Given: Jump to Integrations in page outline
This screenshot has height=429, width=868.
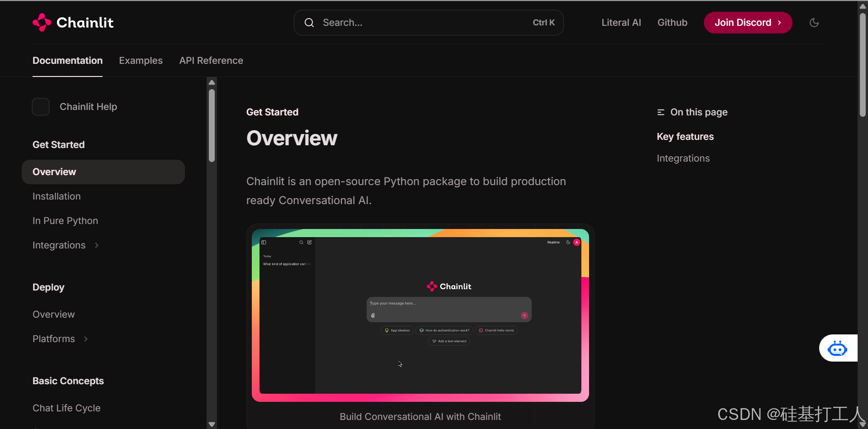Looking at the screenshot, I should 683,158.
